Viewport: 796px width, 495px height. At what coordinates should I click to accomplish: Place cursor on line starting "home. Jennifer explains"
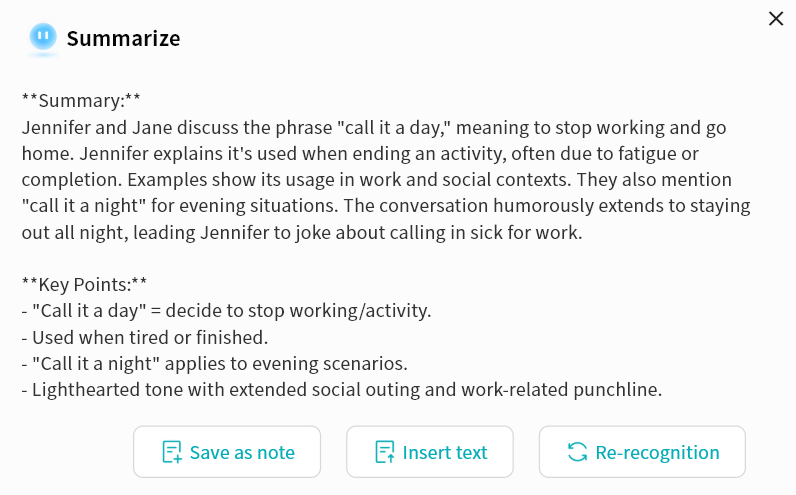pos(360,154)
